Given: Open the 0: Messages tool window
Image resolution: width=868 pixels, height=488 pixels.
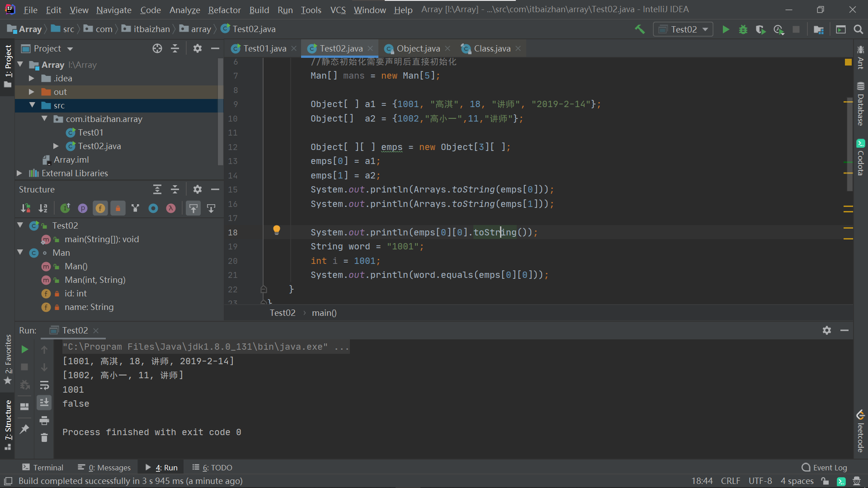Looking at the screenshot, I should click(104, 468).
